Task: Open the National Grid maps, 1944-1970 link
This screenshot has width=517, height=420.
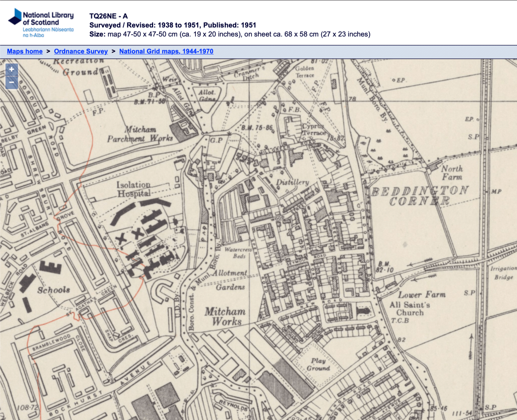Action: (x=166, y=51)
